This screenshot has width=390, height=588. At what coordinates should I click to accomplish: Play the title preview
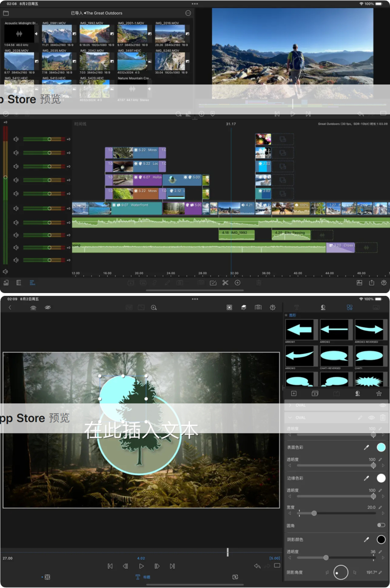click(141, 566)
